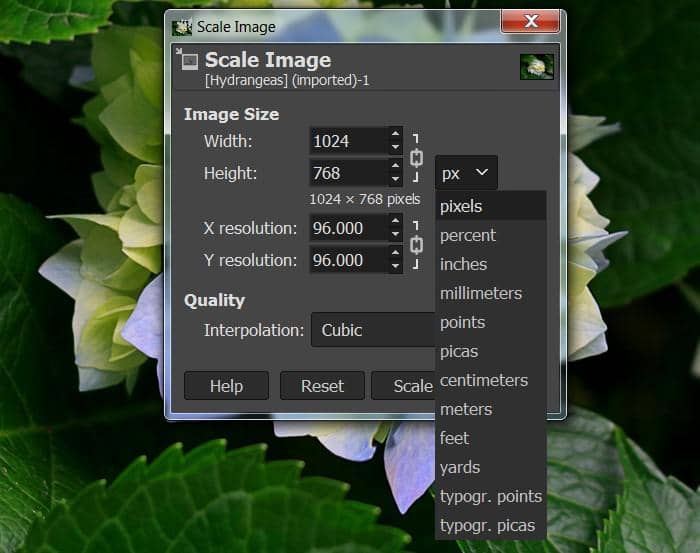The image size is (700, 553).
Task: Click the Scale button
Action: coord(404,386)
